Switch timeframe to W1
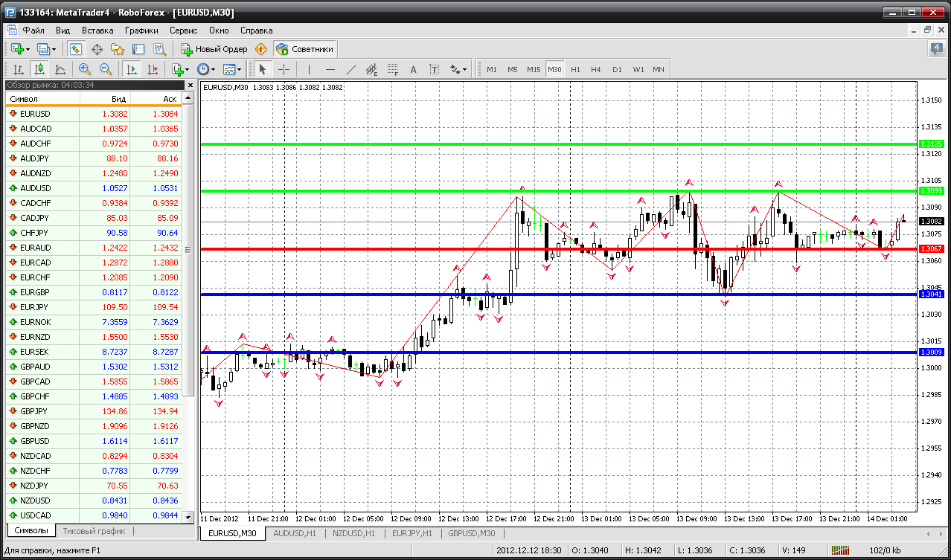The width and height of the screenshot is (951, 560). 638,69
